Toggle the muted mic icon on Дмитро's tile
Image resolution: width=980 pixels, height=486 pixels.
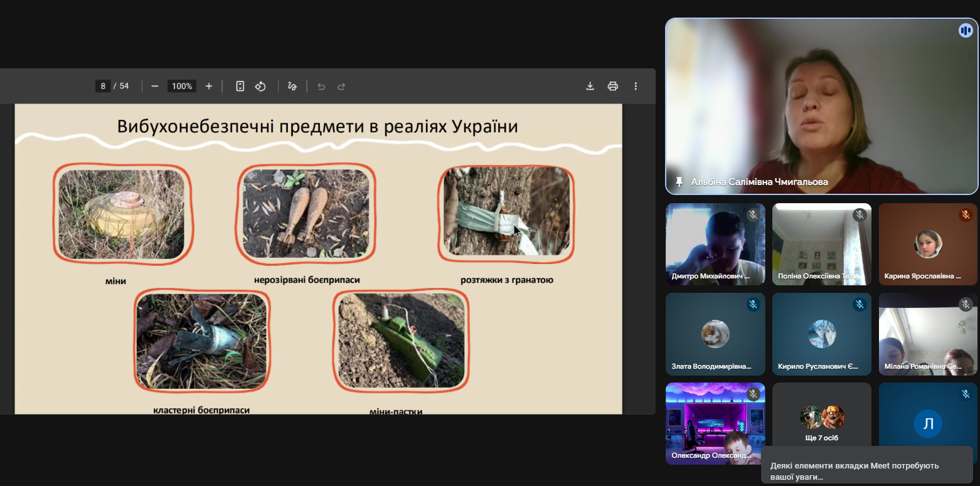pos(752,214)
